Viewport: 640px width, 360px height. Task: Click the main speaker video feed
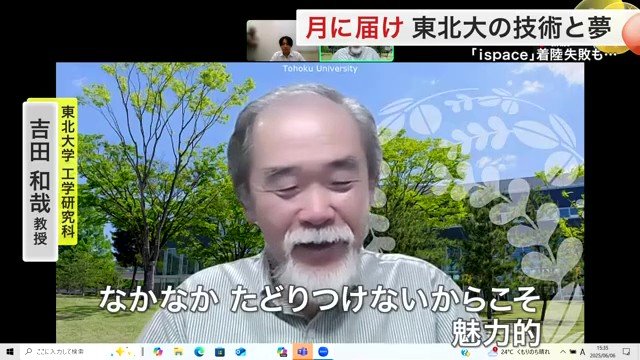pos(320,202)
